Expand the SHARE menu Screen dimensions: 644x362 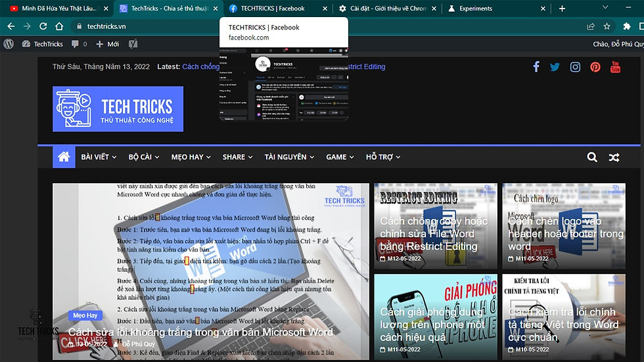pyautogui.click(x=237, y=157)
